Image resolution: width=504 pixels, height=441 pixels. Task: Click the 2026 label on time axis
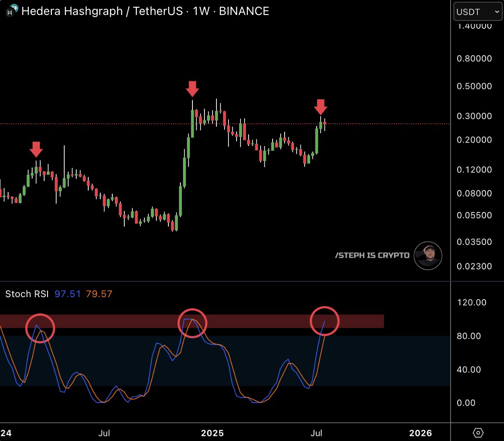(420, 433)
